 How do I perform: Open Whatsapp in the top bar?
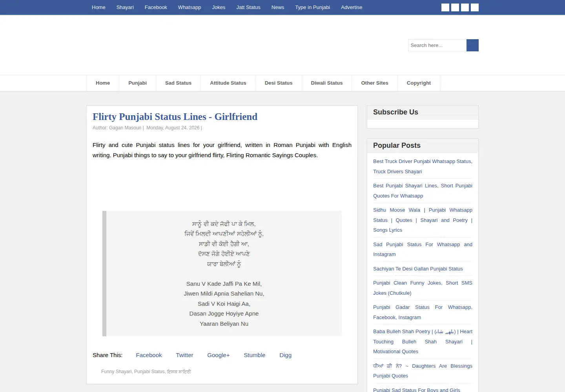point(190,7)
